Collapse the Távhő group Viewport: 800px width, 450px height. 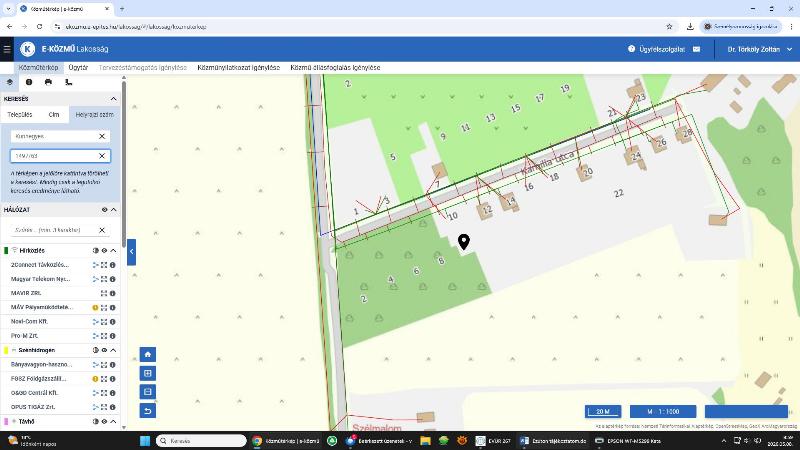tap(113, 421)
